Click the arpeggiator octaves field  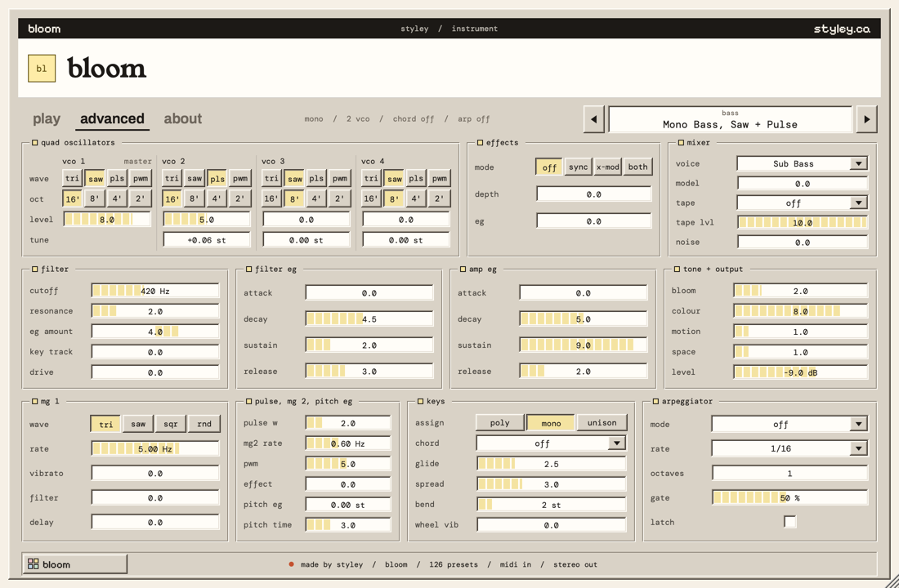[x=789, y=474]
